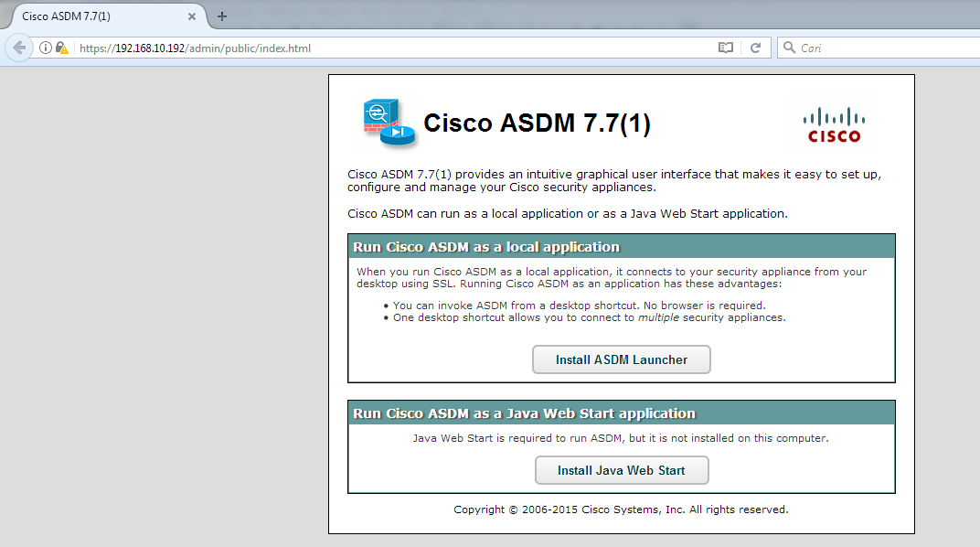The height and width of the screenshot is (547, 980).
Task: Install the ASDM Launcher
Action: [x=621, y=359]
